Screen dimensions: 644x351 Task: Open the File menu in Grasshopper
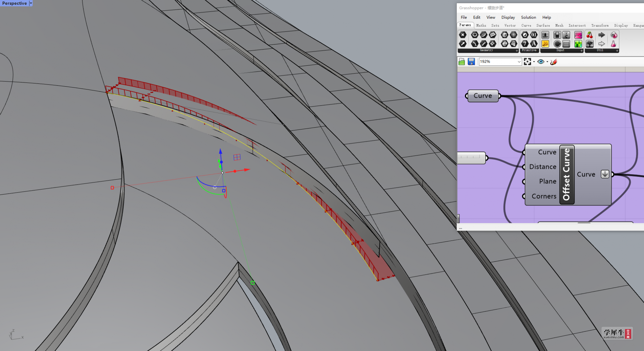click(464, 17)
